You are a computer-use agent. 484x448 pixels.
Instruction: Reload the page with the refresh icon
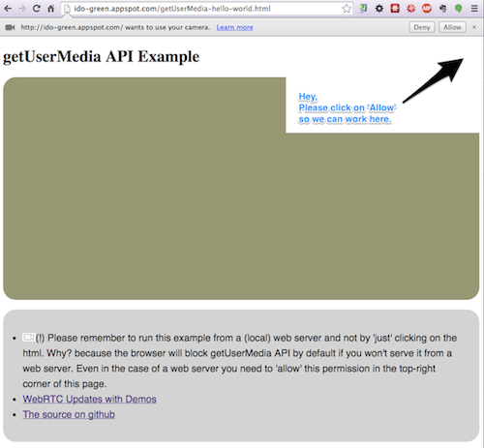pos(37,9)
